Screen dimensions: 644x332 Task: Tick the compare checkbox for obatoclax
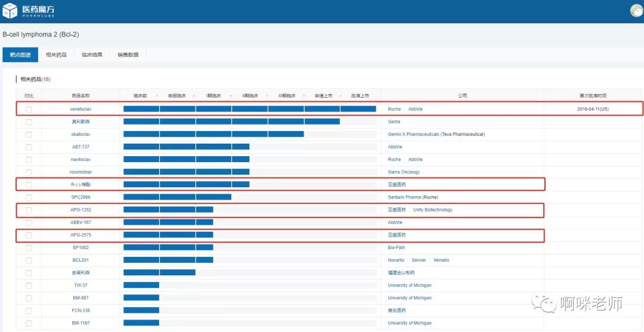(x=29, y=135)
